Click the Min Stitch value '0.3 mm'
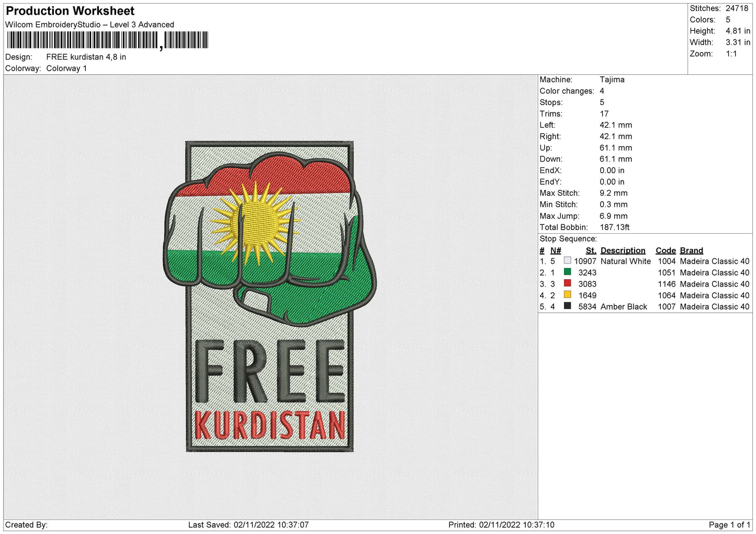The height and width of the screenshot is (534, 756). point(614,204)
